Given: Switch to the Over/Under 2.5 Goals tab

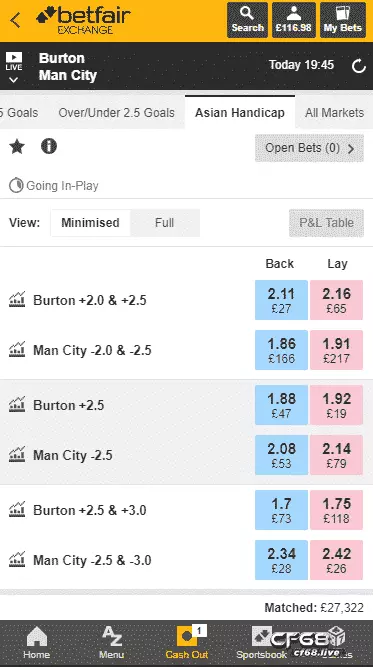Looking at the screenshot, I should click(x=117, y=113).
